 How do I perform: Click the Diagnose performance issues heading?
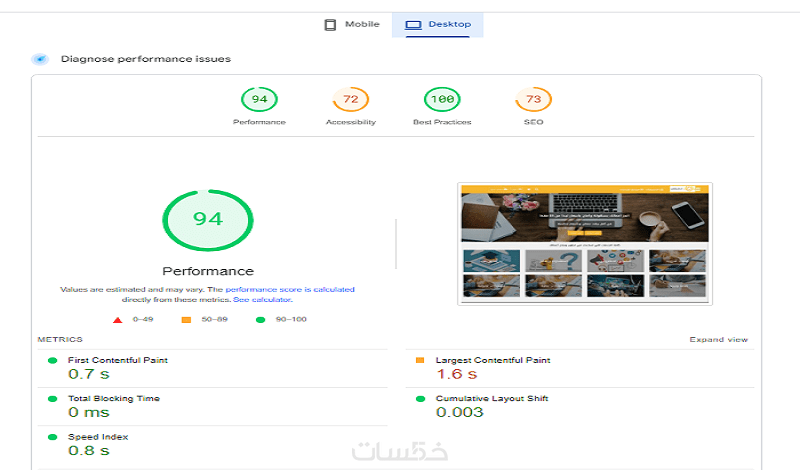point(146,59)
